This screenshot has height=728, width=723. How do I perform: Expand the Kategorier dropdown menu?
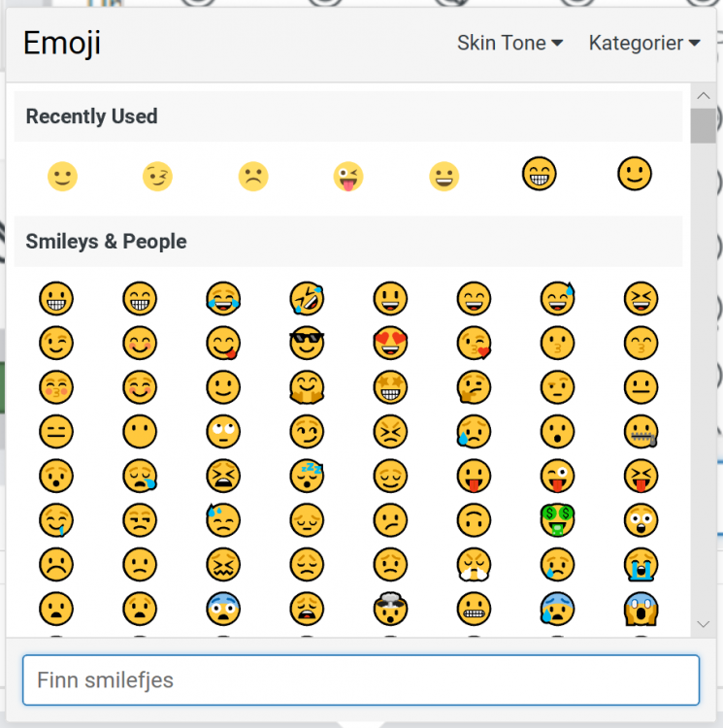tap(644, 43)
